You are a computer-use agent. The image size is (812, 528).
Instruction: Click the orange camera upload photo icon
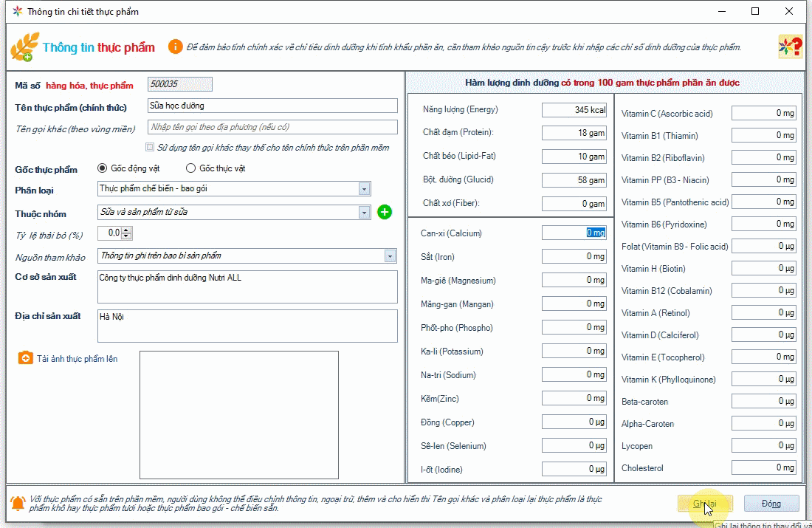tap(25, 358)
